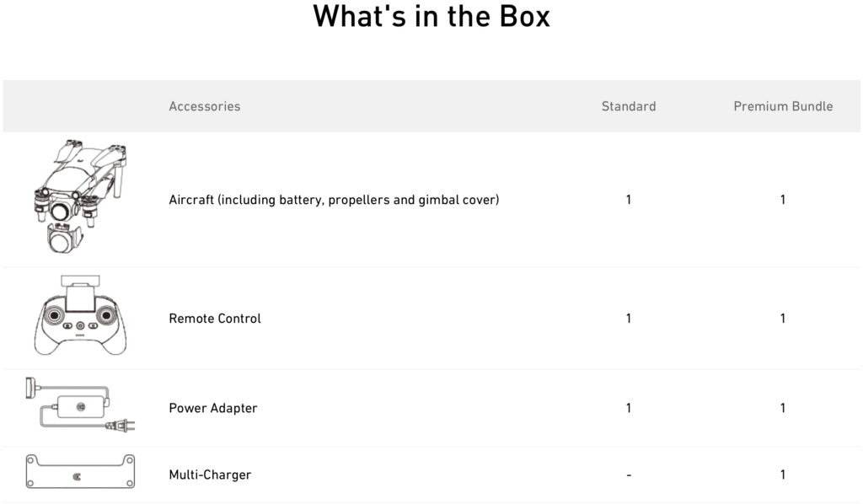Click the left joystick on remote illustration
This screenshot has width=863, height=504.
tap(54, 316)
